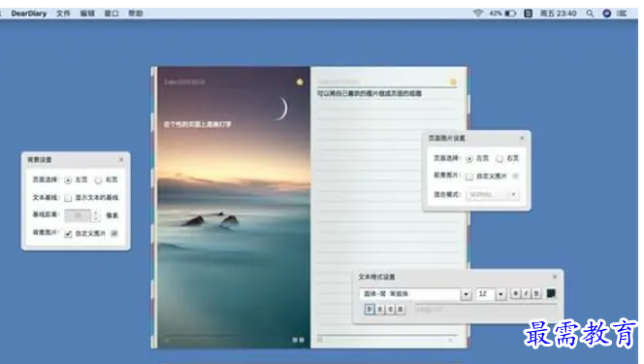Click the page icons at left page bottom

[298, 340]
